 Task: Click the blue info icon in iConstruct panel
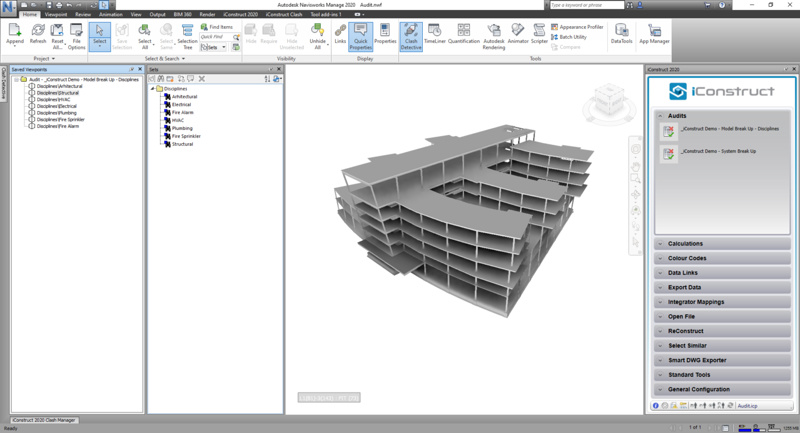pyautogui.click(x=656, y=406)
